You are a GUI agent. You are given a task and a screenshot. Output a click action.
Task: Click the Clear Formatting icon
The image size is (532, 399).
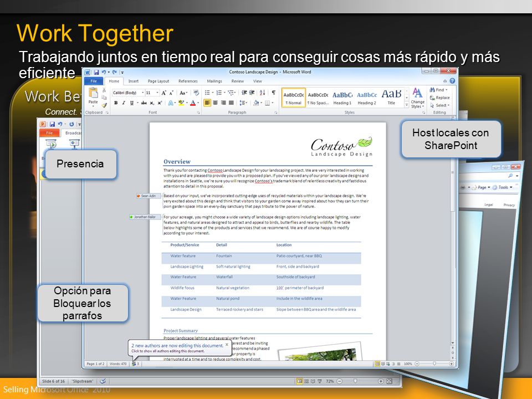pyautogui.click(x=196, y=93)
